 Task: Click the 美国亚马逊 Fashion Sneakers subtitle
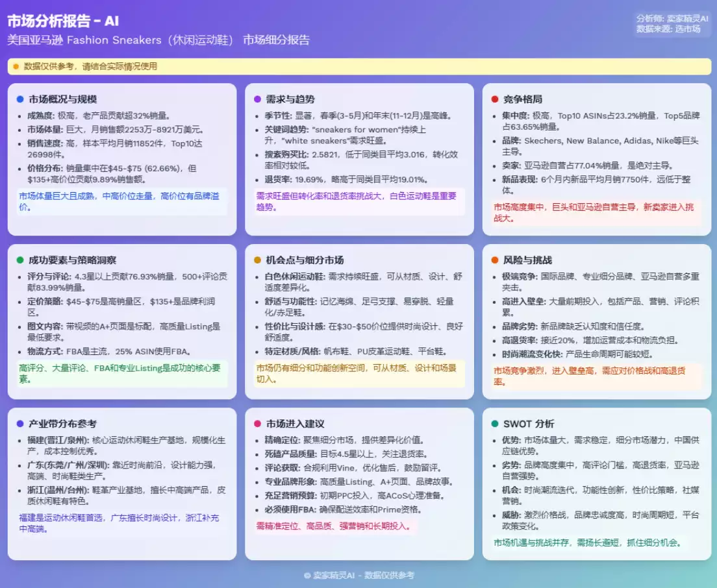(x=158, y=40)
